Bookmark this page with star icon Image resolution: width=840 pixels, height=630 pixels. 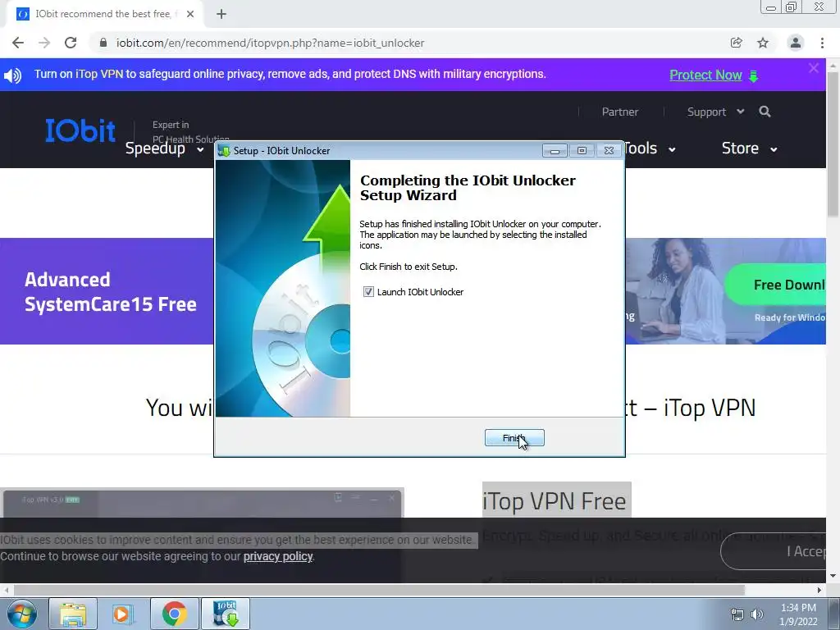[x=763, y=43]
